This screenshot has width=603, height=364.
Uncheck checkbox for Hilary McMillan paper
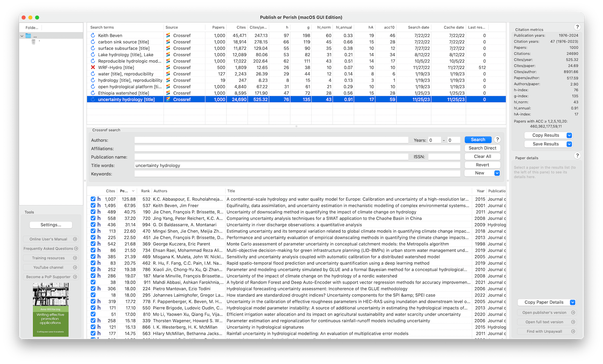point(93,333)
